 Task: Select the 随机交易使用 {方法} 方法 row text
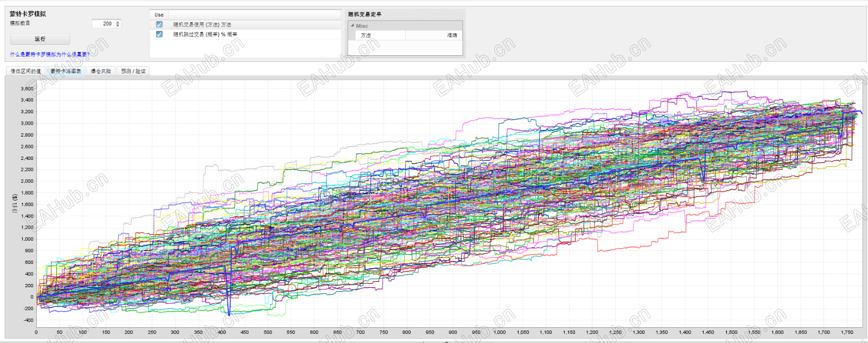pyautogui.click(x=202, y=24)
